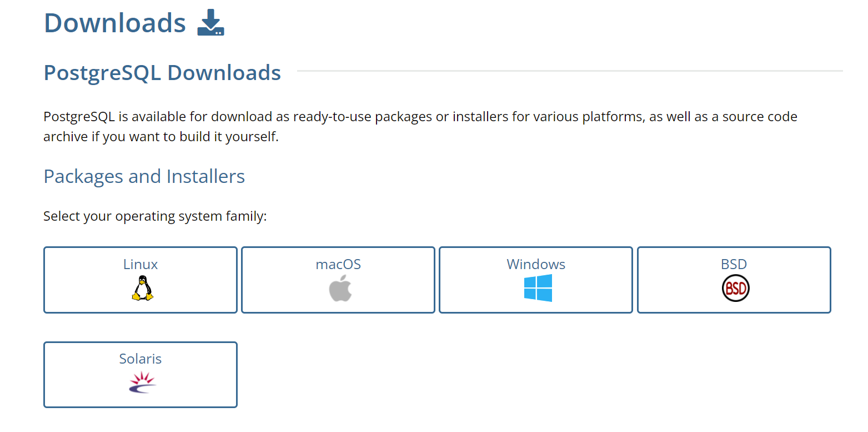Click the Windows logo icon
This screenshot has height=432, width=868.
click(538, 288)
